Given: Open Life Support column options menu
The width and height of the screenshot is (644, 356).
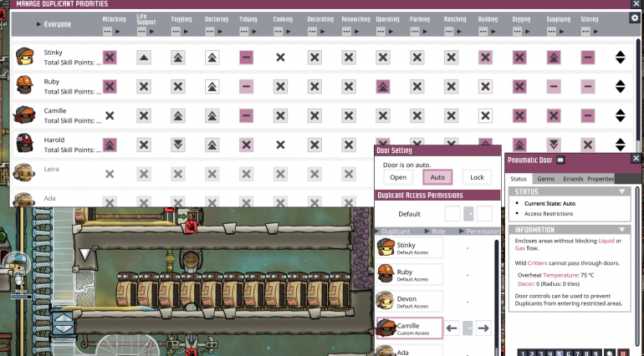Looking at the screenshot, I should (x=141, y=32).
